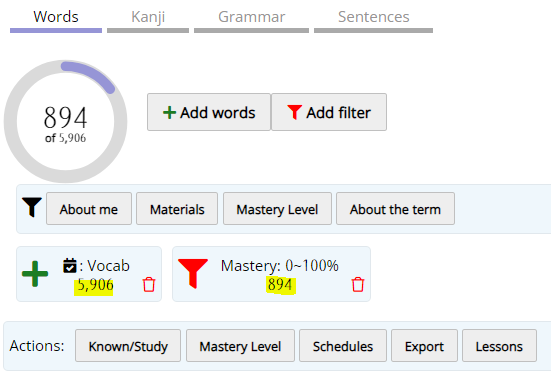
Task: Delete the Vocab set with trash icon
Action: coord(149,284)
